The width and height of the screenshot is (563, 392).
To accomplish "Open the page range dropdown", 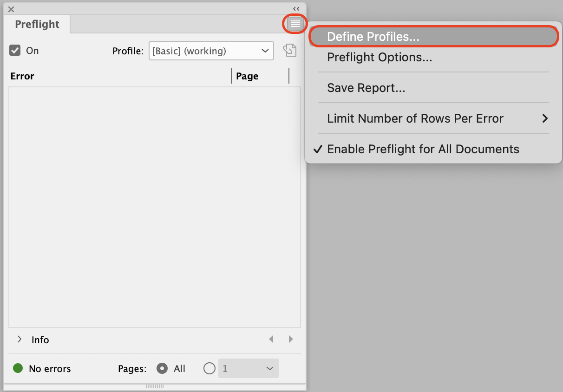I will 249,369.
